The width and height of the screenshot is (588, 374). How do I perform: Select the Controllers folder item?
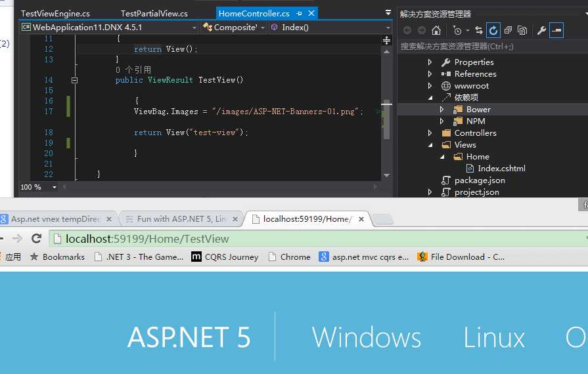coord(475,133)
